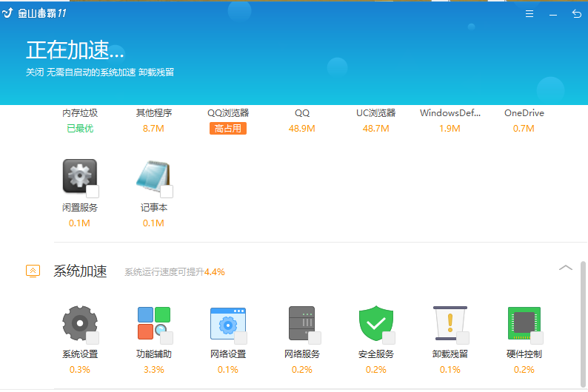Click the 系统加速 section header icon

click(33, 271)
